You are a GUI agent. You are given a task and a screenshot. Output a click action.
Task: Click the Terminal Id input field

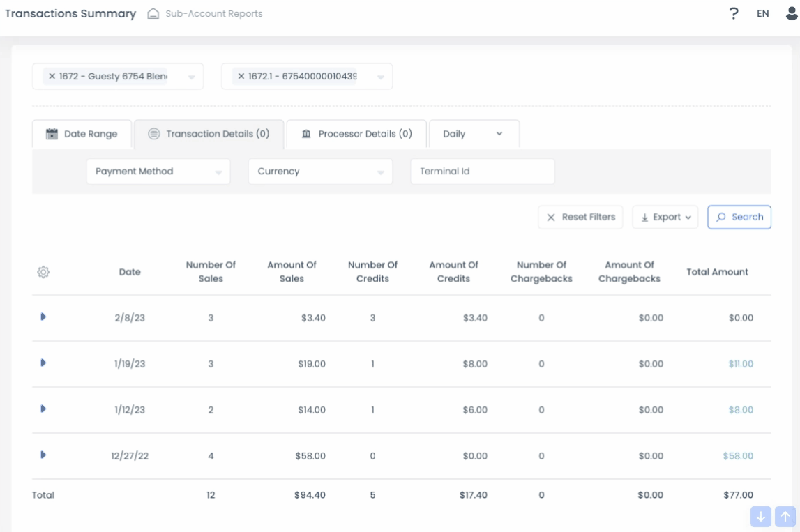pos(482,172)
